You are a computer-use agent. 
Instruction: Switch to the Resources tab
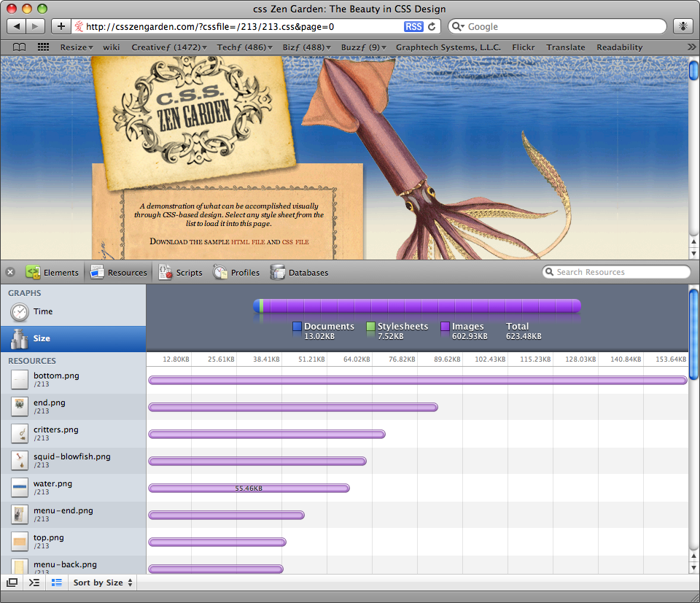[x=118, y=272]
